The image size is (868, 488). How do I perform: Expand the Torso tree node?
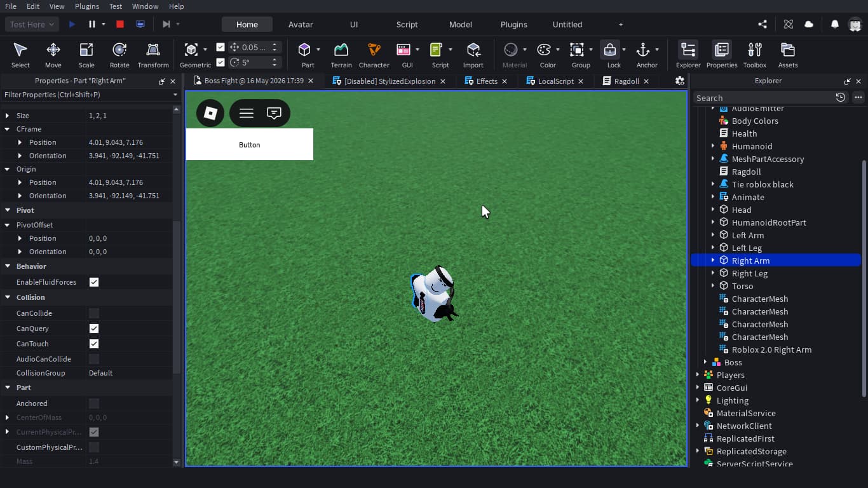(713, 286)
